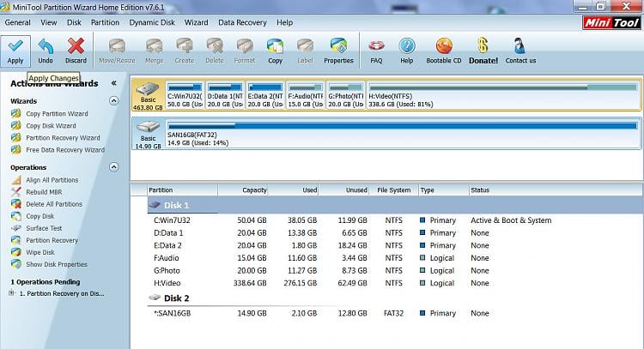Click the Move/Resize toolbar icon
Screen dimensions: 644x349
tap(117, 46)
